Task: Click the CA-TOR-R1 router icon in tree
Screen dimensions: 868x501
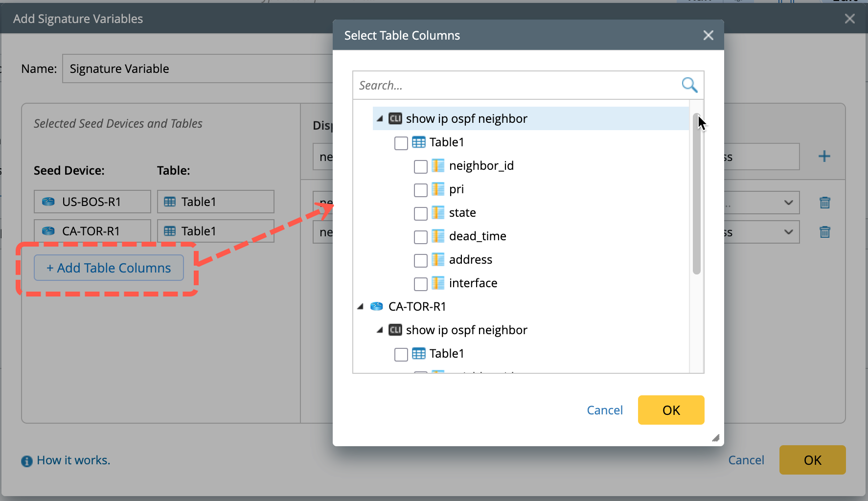Action: pos(376,307)
